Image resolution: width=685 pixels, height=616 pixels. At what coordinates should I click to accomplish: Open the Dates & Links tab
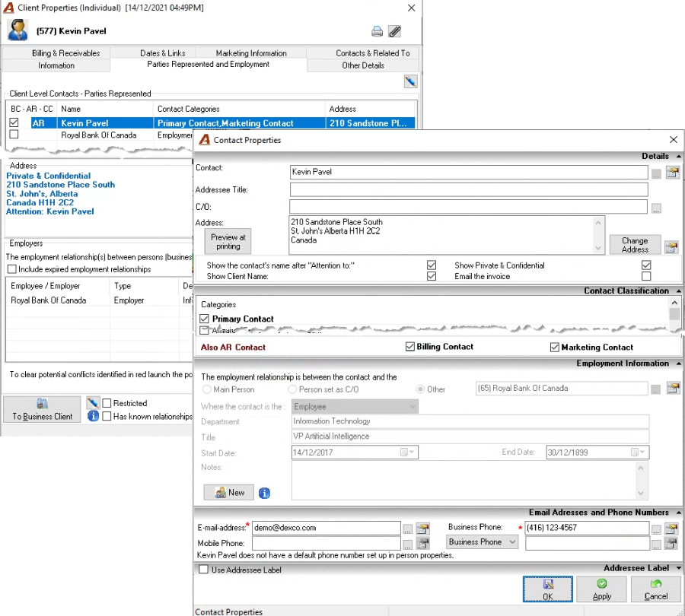pos(163,53)
